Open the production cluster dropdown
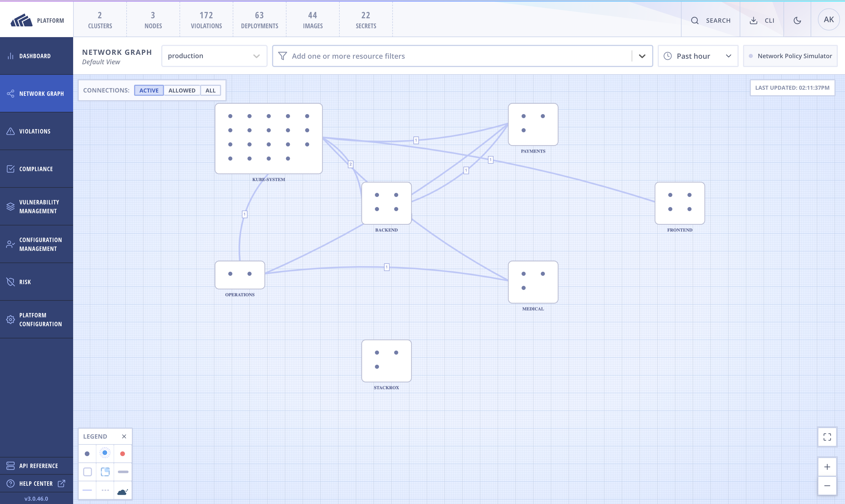Image resolution: width=845 pixels, height=504 pixels. tap(214, 56)
